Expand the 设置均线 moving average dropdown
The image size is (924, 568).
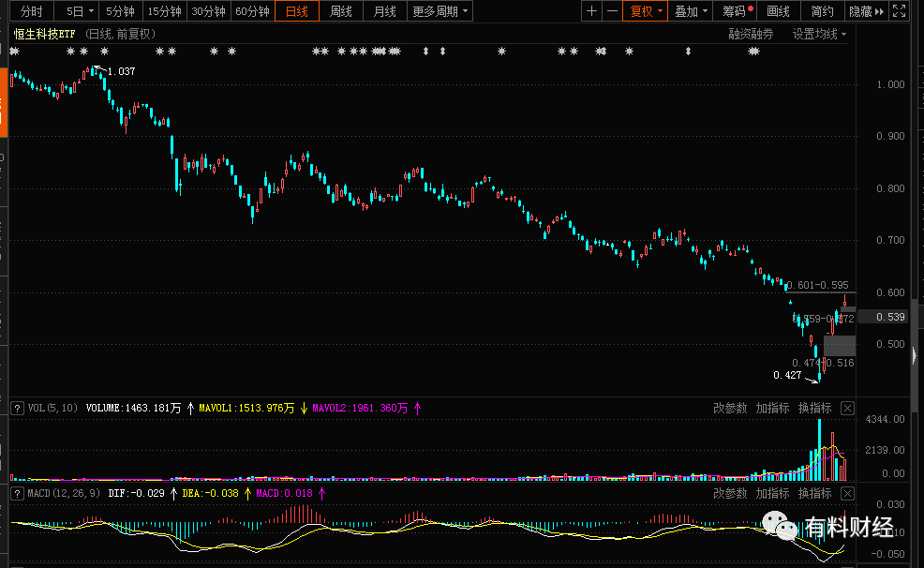pyautogui.click(x=819, y=34)
